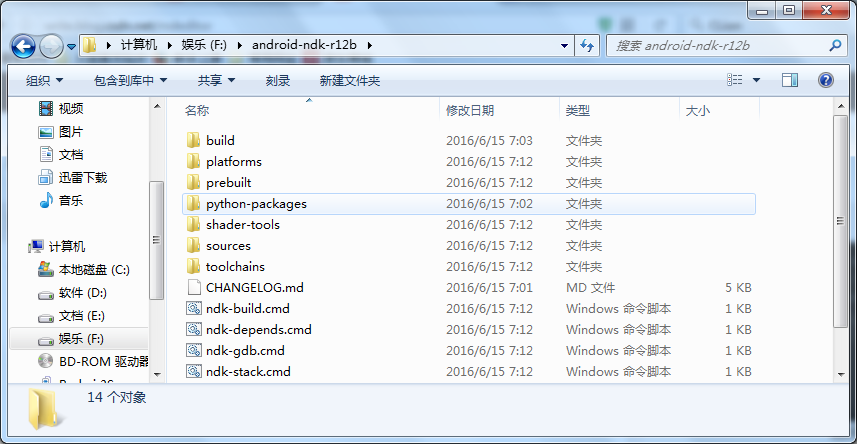The width and height of the screenshot is (857, 444).
Task: Open the 包含到库中 menu
Action: pyautogui.click(x=130, y=81)
